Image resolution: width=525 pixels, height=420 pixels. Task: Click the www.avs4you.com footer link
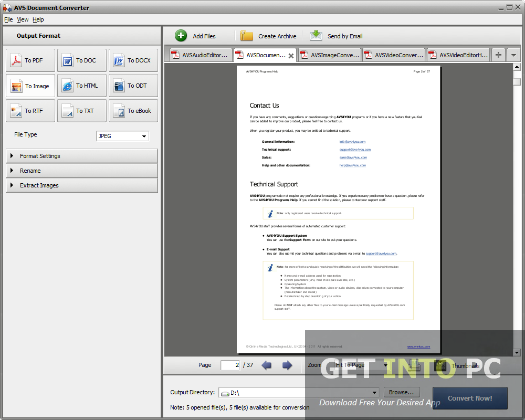click(x=418, y=346)
